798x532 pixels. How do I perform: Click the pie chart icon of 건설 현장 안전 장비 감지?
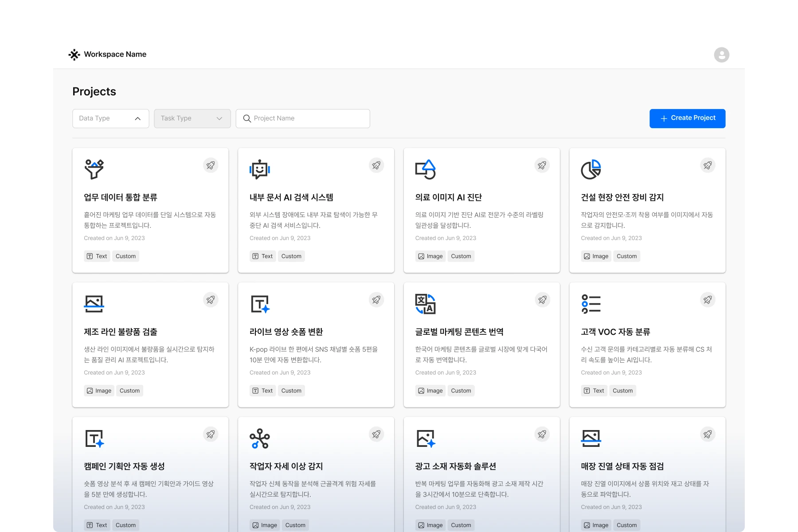point(591,169)
